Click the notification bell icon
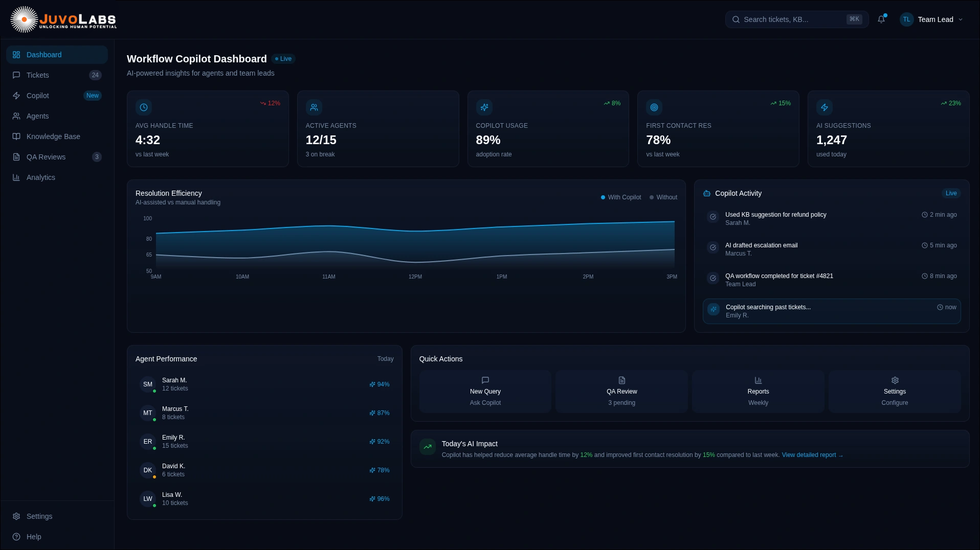The height and width of the screenshot is (550, 980). (881, 19)
